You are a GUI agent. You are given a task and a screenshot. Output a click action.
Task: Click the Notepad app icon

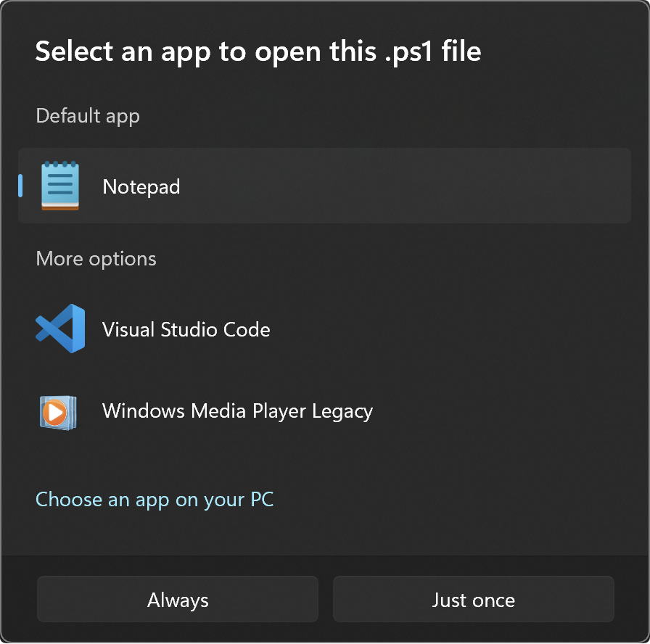(60, 186)
